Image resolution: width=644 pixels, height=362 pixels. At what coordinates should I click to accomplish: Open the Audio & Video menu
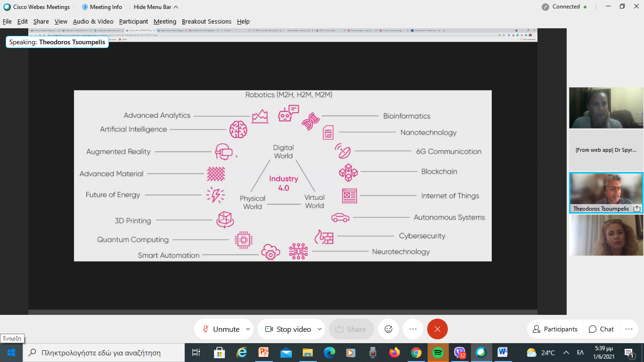click(93, 21)
